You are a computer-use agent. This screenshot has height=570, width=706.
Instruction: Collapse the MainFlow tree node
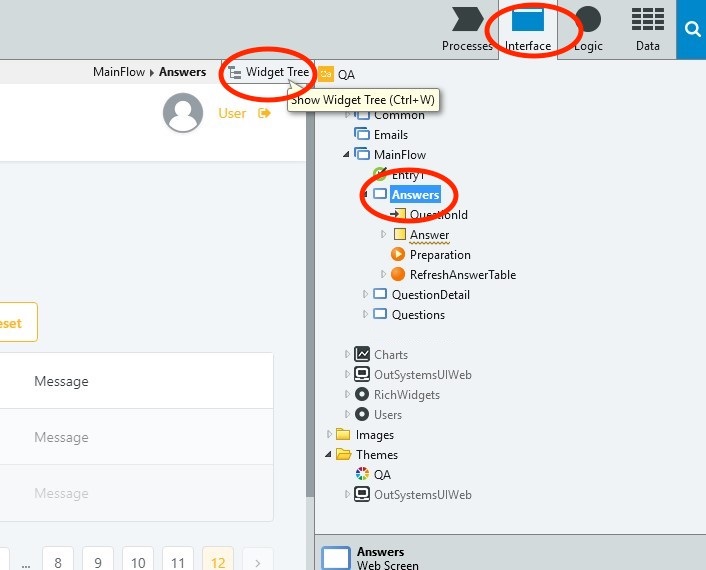pos(346,154)
